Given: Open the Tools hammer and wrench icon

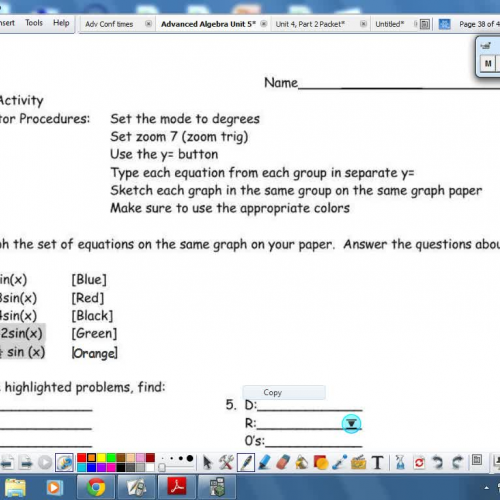Looking at the screenshot, I should (x=226, y=463).
